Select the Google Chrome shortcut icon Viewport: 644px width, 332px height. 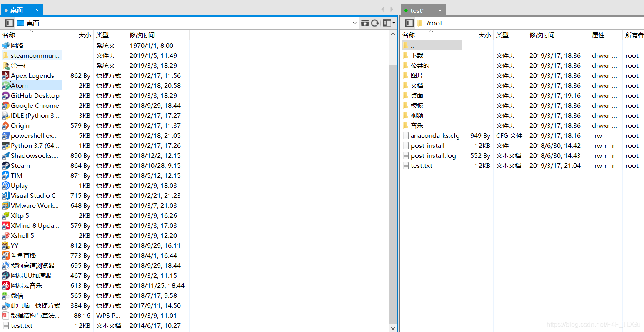(5, 105)
